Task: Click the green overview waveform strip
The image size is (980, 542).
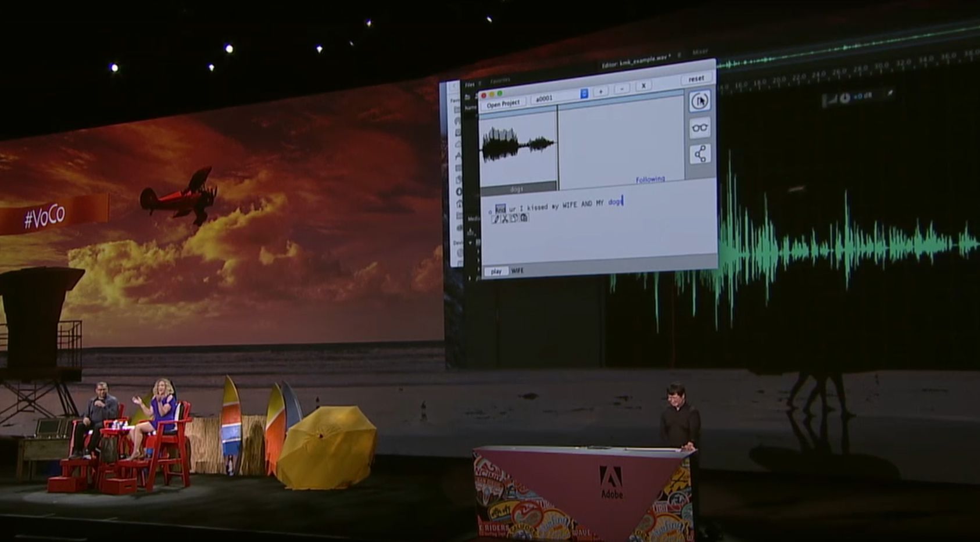Action: pyautogui.click(x=849, y=48)
